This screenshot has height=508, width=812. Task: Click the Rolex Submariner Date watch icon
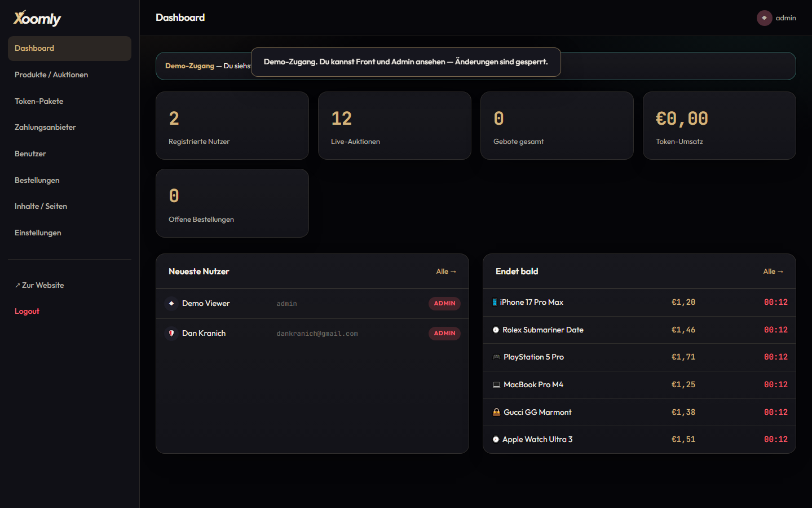pyautogui.click(x=496, y=330)
